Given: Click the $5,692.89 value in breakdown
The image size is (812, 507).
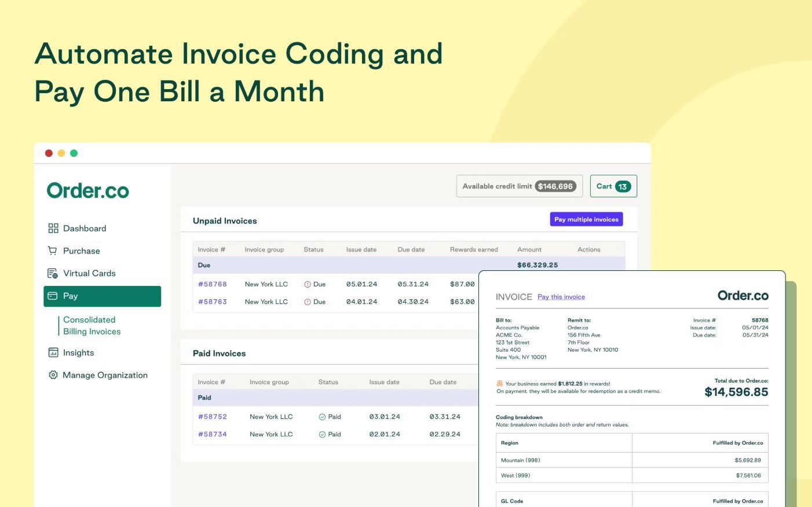Looking at the screenshot, I should click(x=748, y=460).
